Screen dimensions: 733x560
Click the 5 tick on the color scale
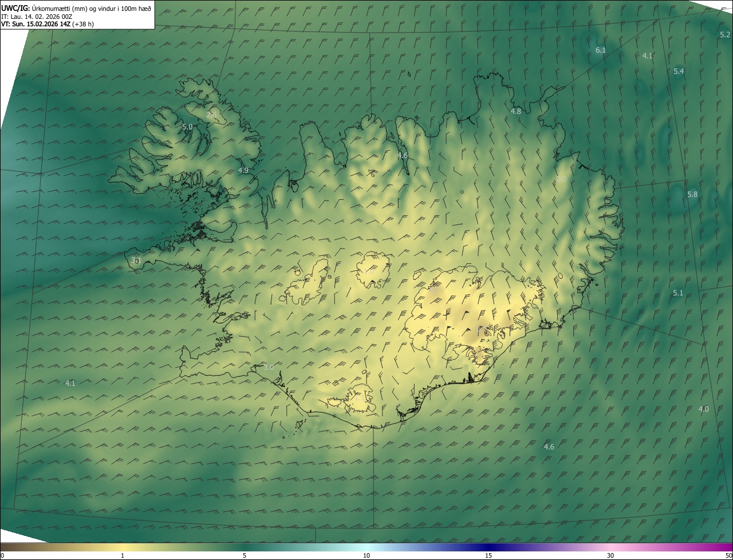click(245, 555)
